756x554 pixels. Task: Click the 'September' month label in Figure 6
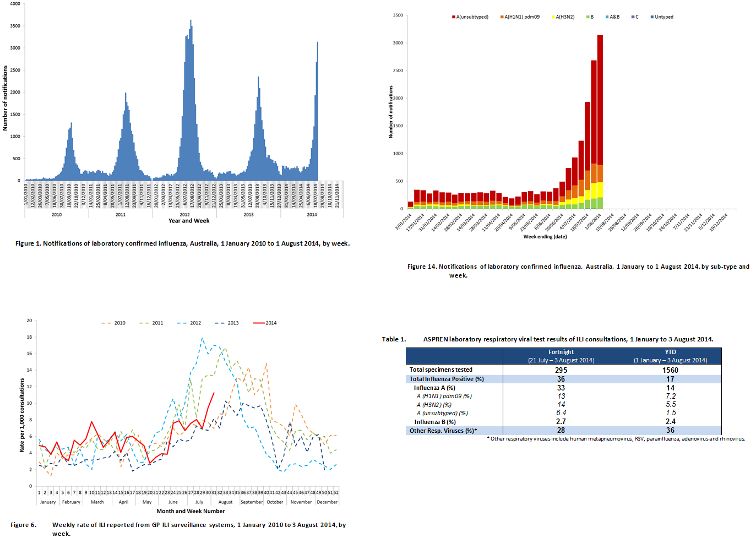point(252,502)
